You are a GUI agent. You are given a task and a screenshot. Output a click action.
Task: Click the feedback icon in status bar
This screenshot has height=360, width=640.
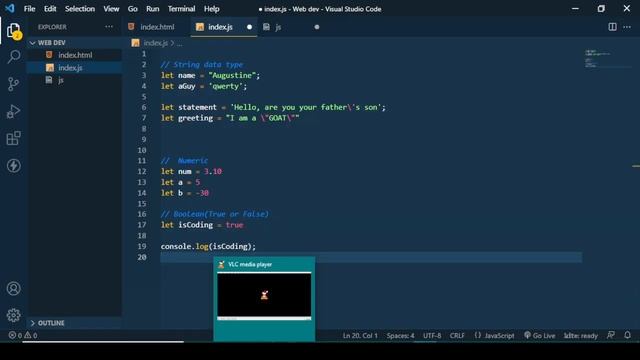[x=611, y=335]
